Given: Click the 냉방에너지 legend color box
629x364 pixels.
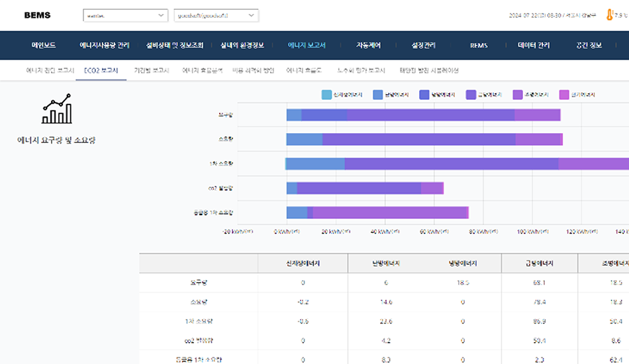Looking at the screenshot, I should pyautogui.click(x=426, y=95).
